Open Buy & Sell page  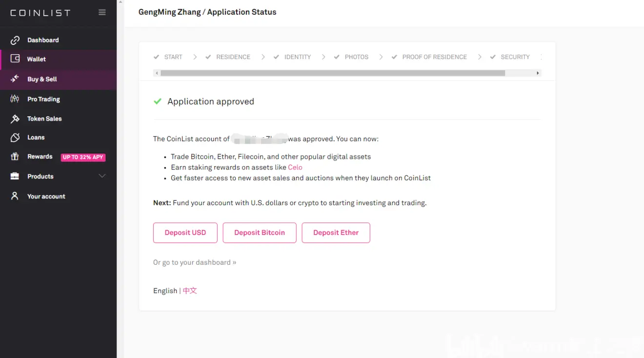click(42, 79)
